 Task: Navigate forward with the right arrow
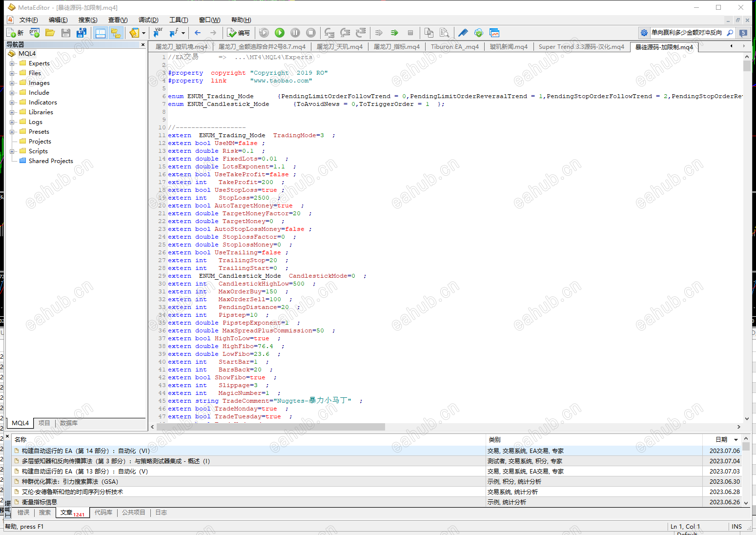pyautogui.click(x=213, y=33)
